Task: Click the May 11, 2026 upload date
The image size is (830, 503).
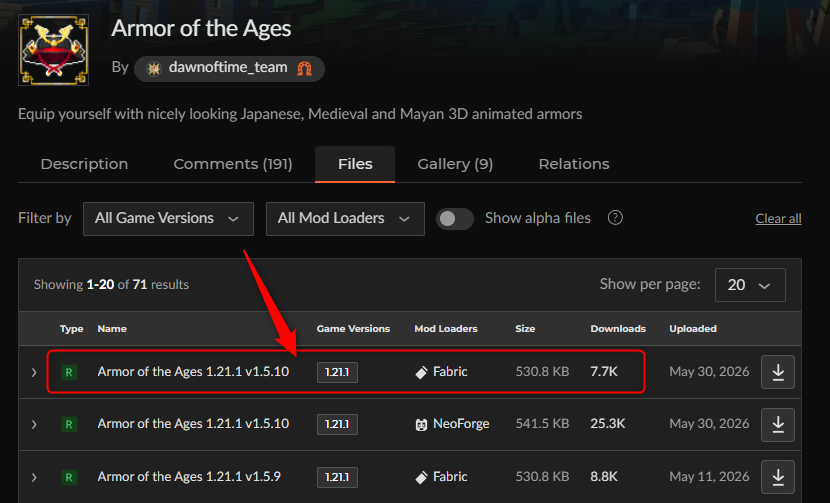Action: 709,477
